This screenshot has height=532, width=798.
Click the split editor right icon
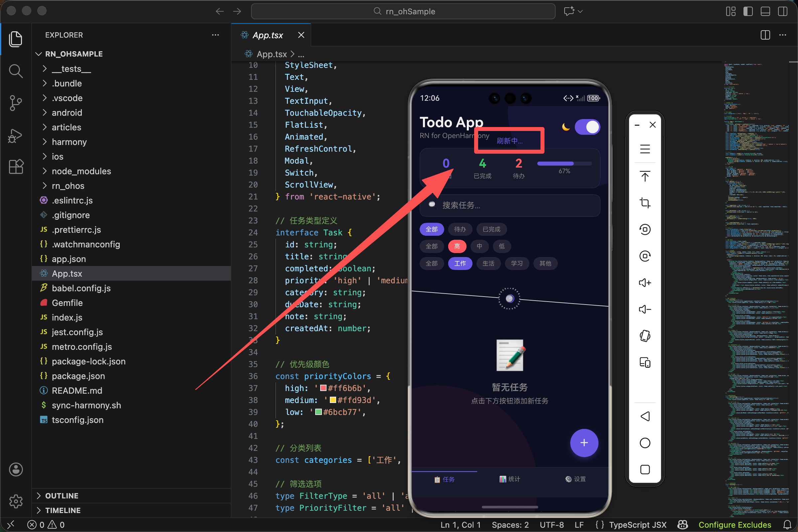coord(765,35)
